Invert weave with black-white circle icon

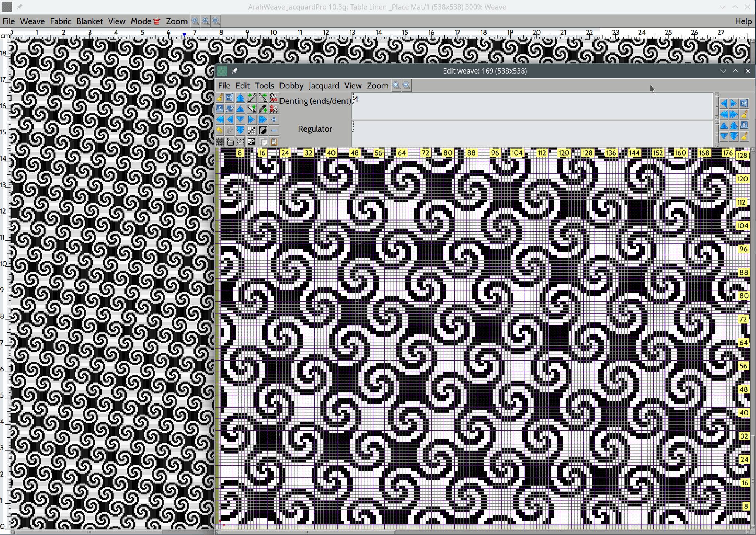(x=263, y=130)
